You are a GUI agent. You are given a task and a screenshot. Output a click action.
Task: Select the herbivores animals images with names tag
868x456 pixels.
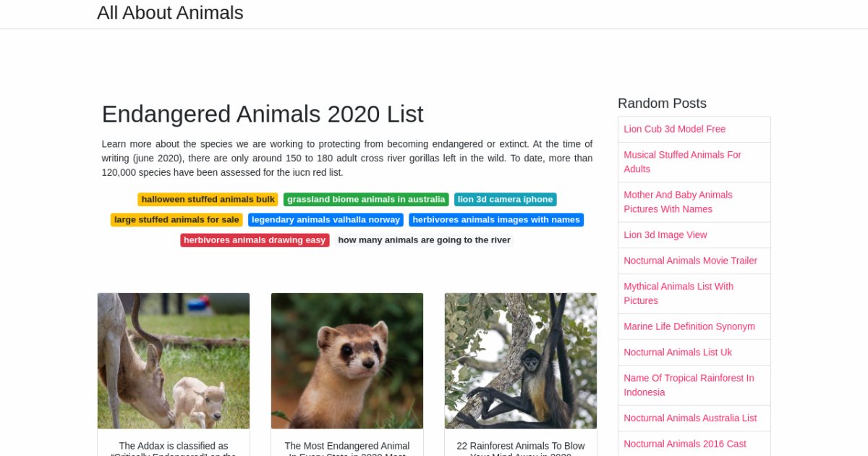click(496, 220)
